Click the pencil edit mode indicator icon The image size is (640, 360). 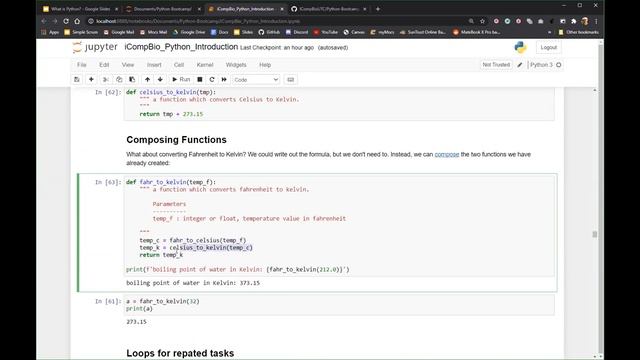[x=520, y=65]
